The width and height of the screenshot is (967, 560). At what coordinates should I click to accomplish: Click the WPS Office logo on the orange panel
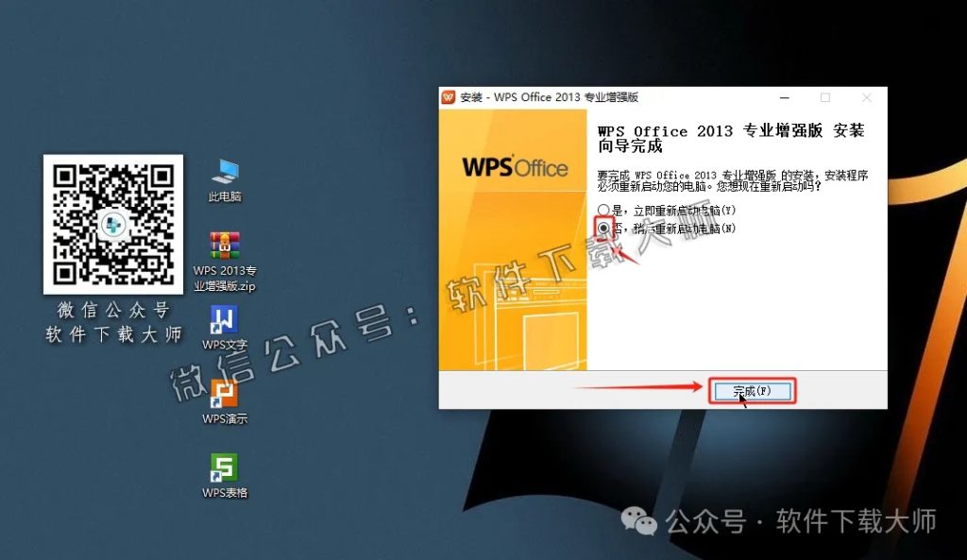coord(516,166)
